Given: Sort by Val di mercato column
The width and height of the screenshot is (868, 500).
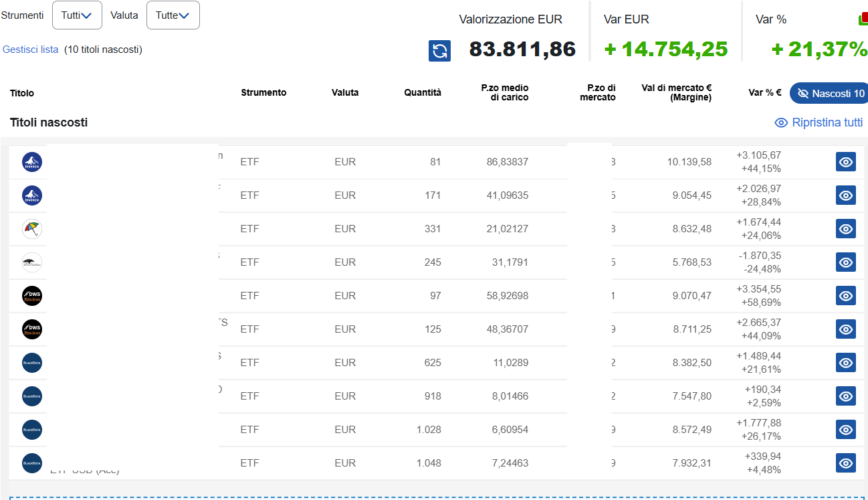Looking at the screenshot, I should pos(676,93).
